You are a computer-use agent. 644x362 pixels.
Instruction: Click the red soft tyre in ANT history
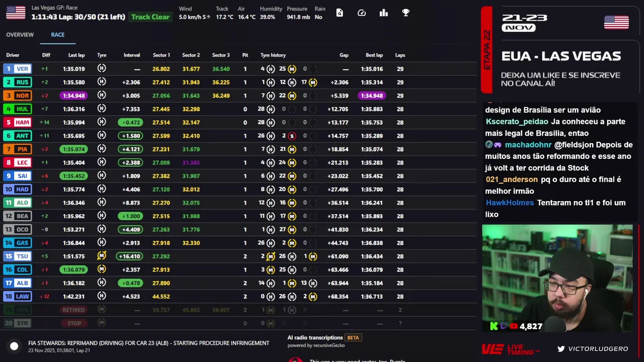292,136
